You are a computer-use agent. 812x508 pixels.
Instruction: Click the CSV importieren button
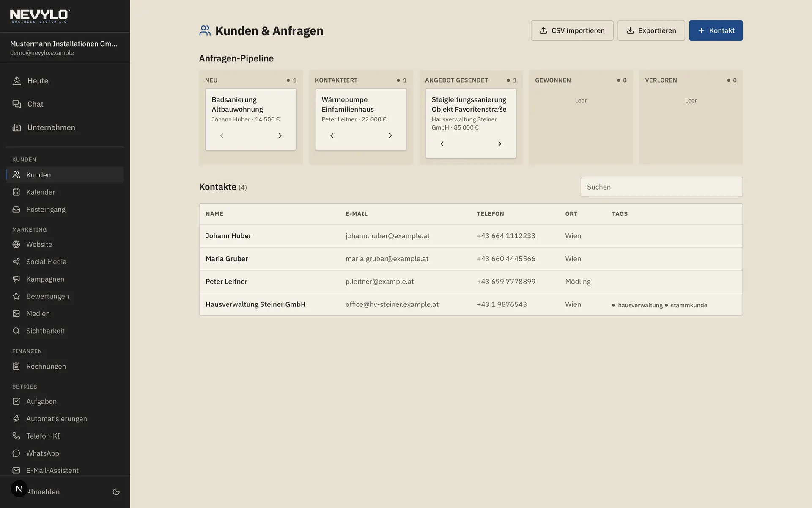pyautogui.click(x=572, y=30)
